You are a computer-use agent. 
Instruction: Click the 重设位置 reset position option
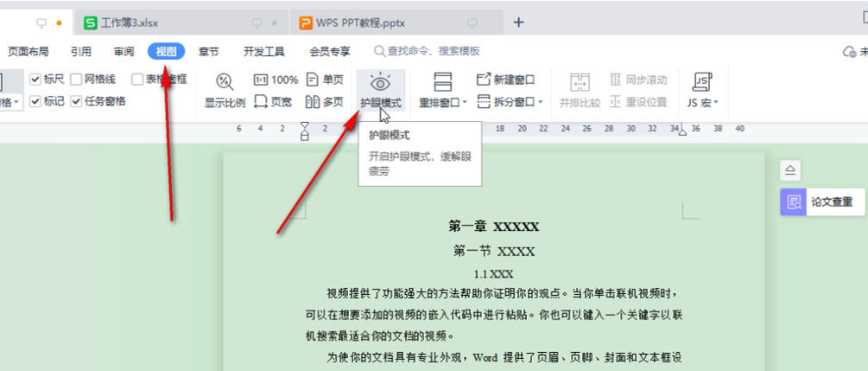638,102
